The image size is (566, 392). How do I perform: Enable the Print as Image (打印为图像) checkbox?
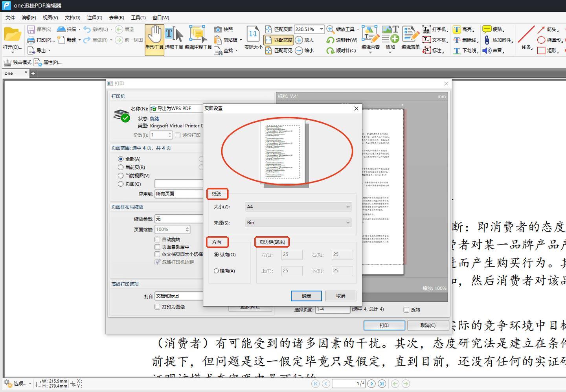pyautogui.click(x=157, y=307)
